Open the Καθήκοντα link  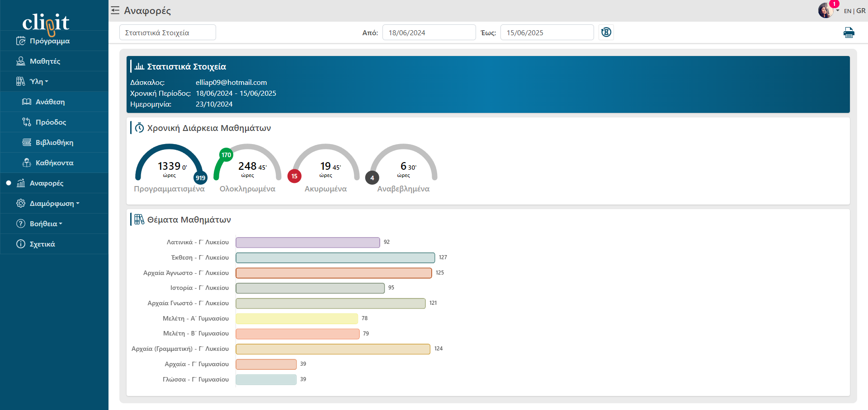point(54,163)
